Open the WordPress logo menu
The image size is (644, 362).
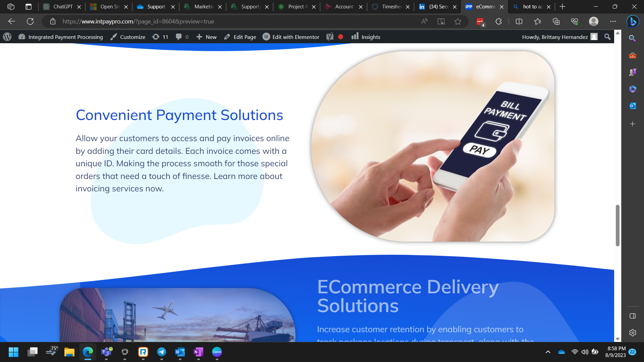7,37
